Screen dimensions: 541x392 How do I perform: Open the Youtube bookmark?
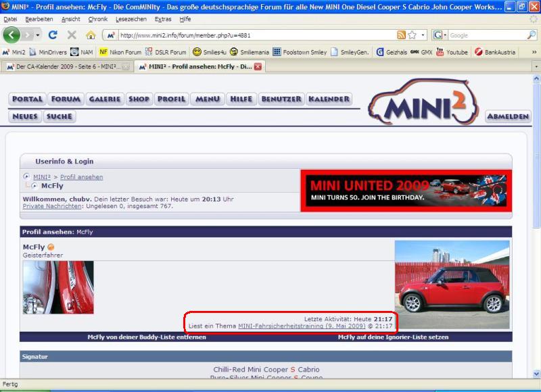coord(452,51)
